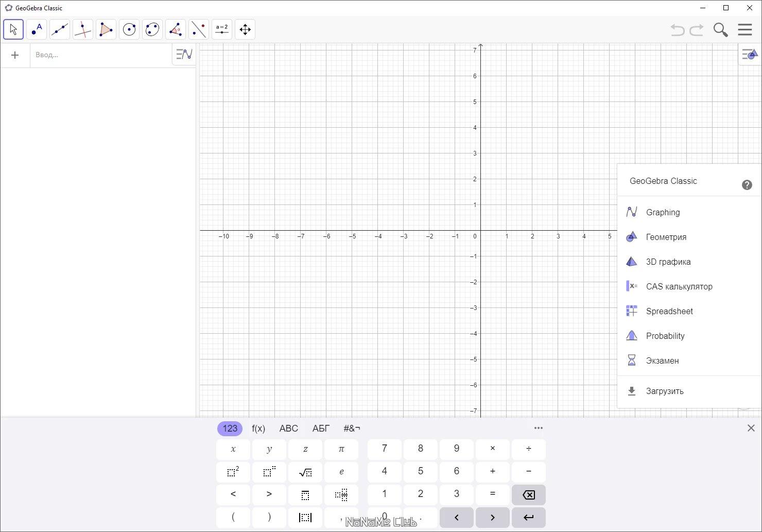Switch keyboard to #&¬ symbols tab

point(352,428)
